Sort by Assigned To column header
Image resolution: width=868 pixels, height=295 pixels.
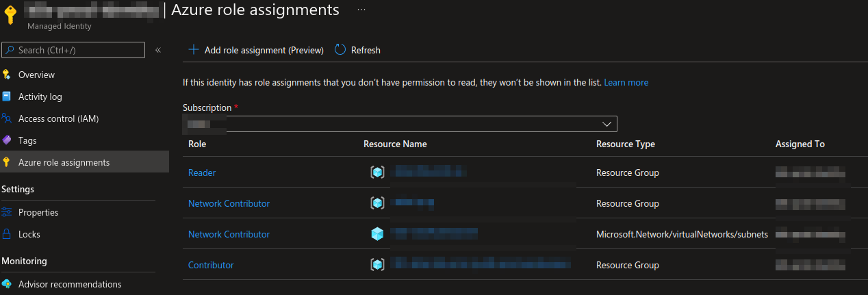[800, 144]
